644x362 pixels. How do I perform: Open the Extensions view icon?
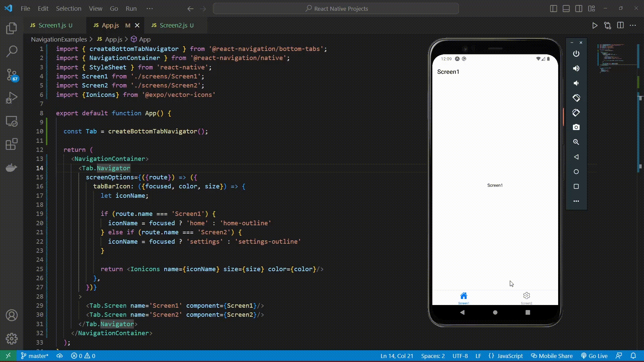pos(12,144)
